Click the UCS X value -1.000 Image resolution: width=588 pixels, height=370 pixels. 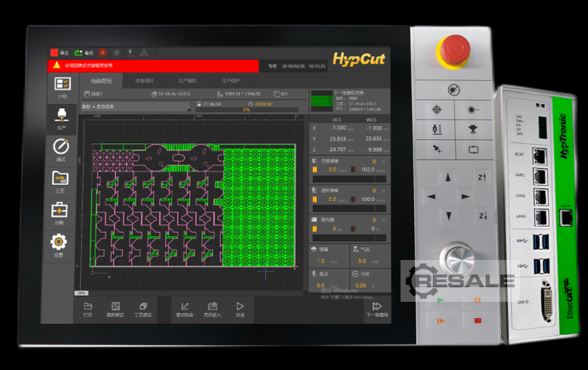[x=338, y=128]
